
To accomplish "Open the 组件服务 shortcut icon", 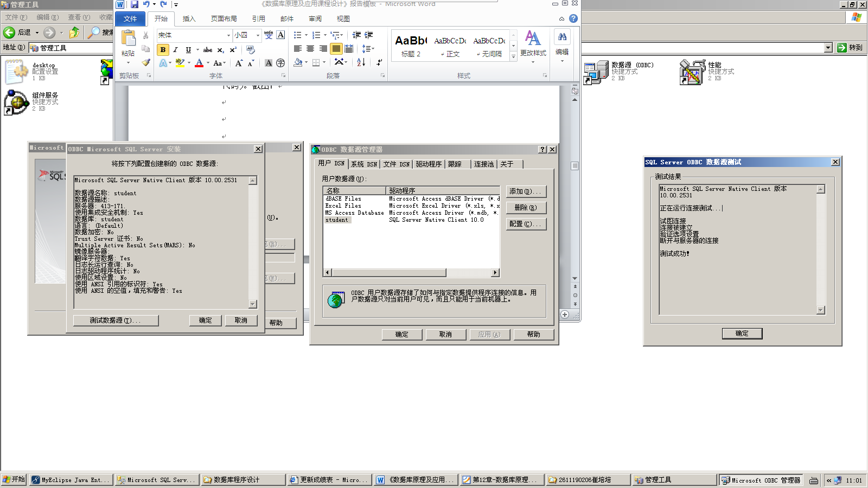I will coord(16,102).
